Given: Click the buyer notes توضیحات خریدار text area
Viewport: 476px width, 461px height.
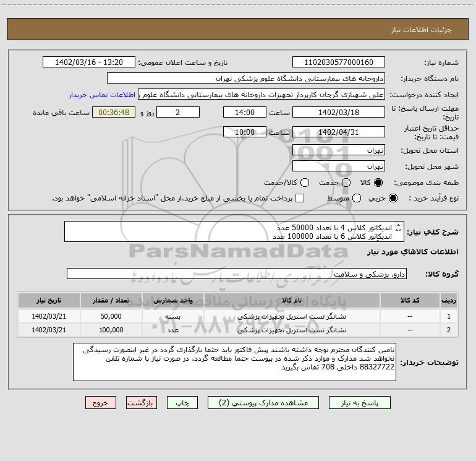Looking at the screenshot, I should coord(234,362).
